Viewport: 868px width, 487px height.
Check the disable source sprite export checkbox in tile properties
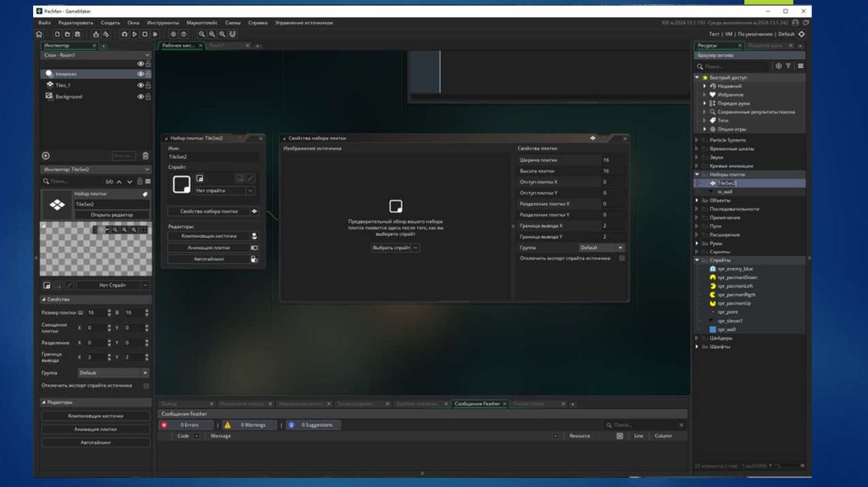pyautogui.click(x=621, y=258)
